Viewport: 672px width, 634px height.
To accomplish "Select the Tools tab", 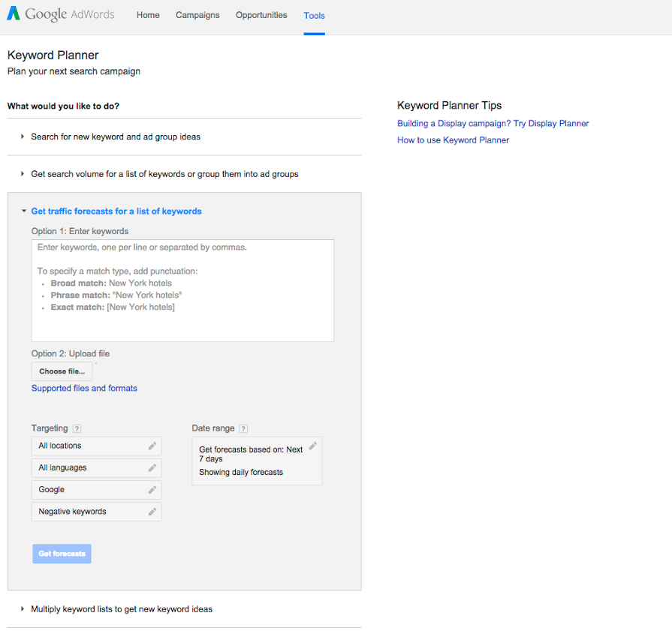I will pos(314,16).
